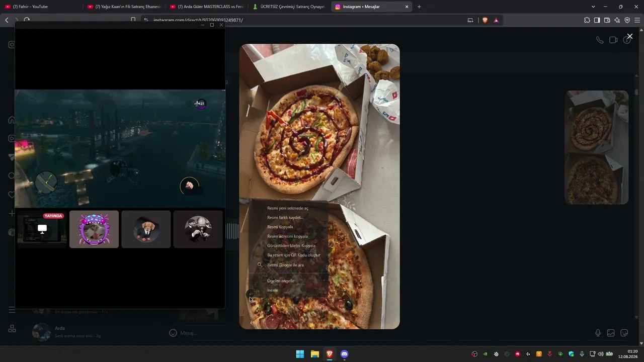The image size is (644, 362).
Task: Open the tab search dropdown arrow
Action: pyautogui.click(x=593, y=7)
